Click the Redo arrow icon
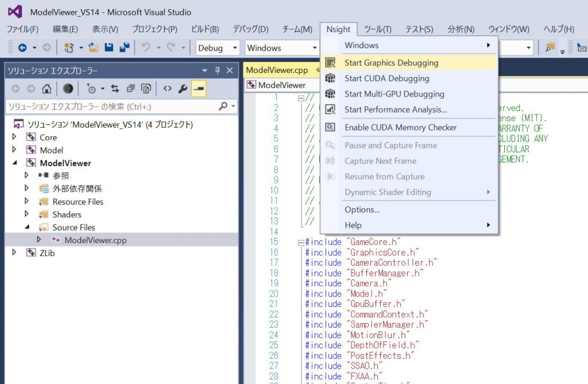 click(x=171, y=47)
